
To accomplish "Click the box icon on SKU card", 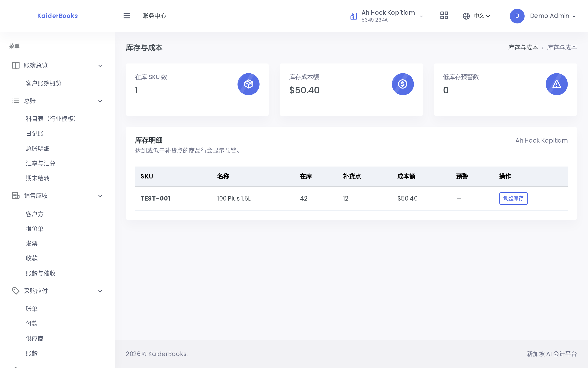I will pyautogui.click(x=248, y=84).
